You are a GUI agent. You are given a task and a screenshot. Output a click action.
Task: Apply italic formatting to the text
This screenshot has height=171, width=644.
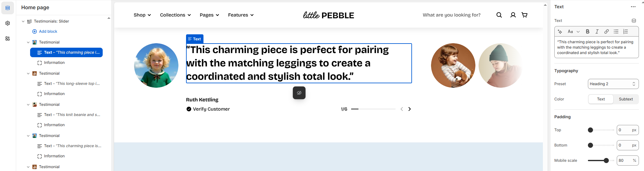tap(597, 31)
